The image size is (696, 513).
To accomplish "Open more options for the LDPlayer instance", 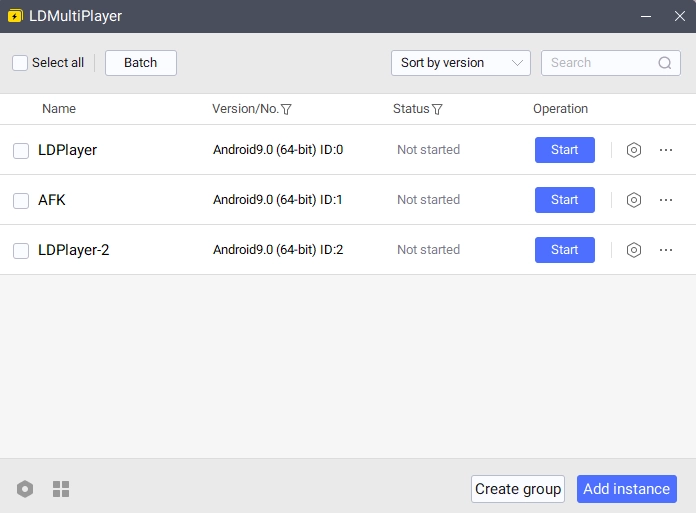I will pyautogui.click(x=666, y=150).
